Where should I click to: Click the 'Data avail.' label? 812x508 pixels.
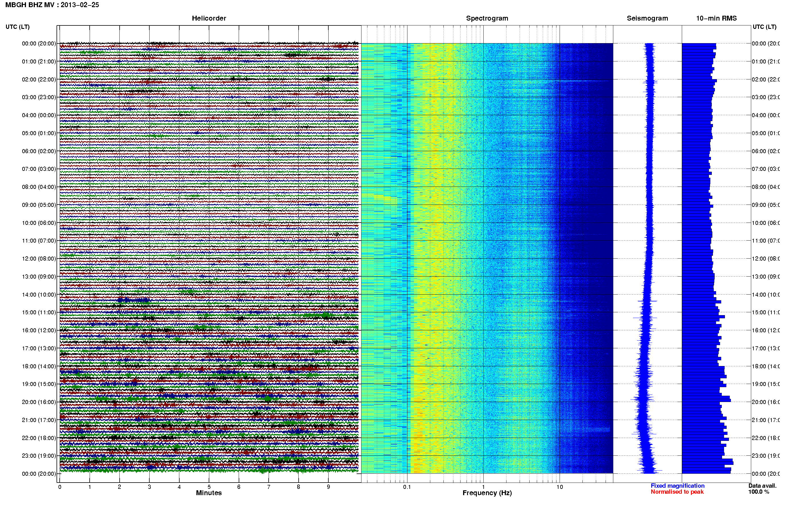click(762, 486)
